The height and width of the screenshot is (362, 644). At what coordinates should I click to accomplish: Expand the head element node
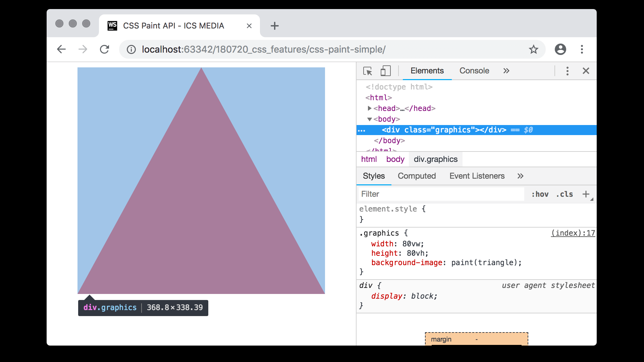click(x=369, y=108)
